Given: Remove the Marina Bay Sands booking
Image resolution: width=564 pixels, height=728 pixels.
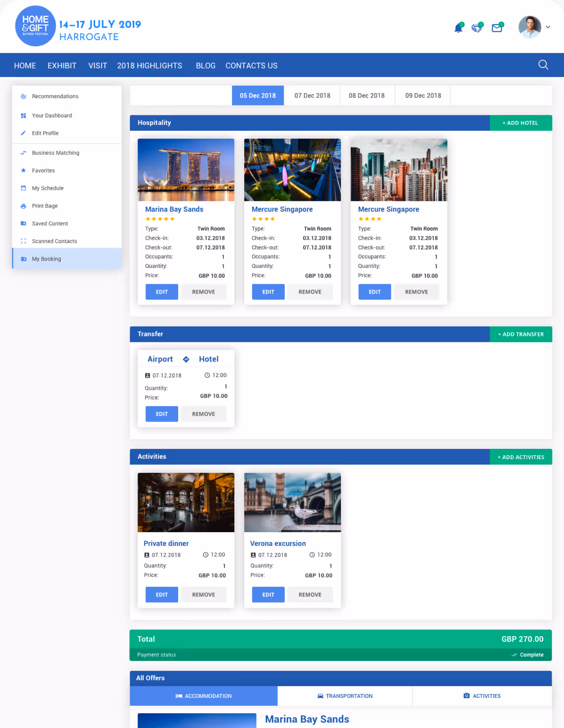Looking at the screenshot, I should [x=204, y=292].
